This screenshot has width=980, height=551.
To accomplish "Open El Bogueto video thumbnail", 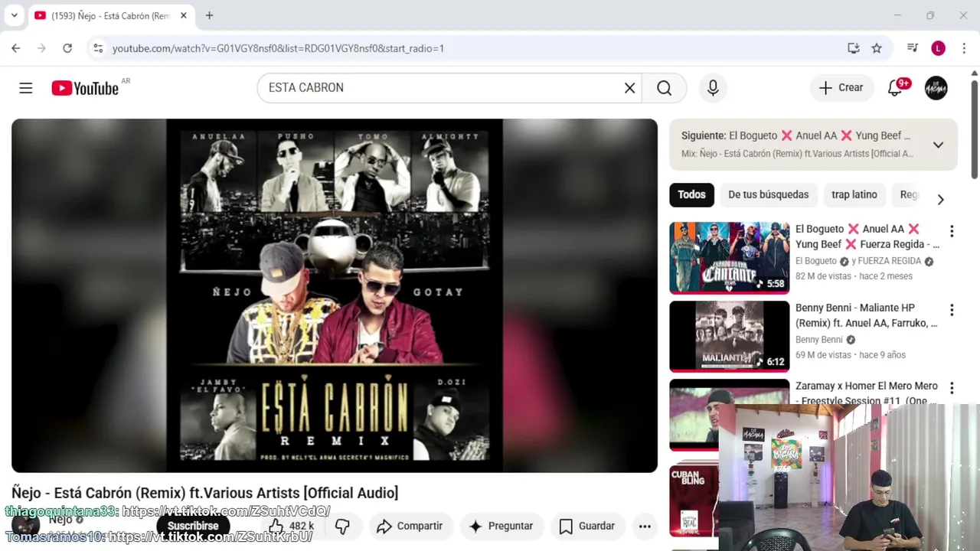I will 729,258.
